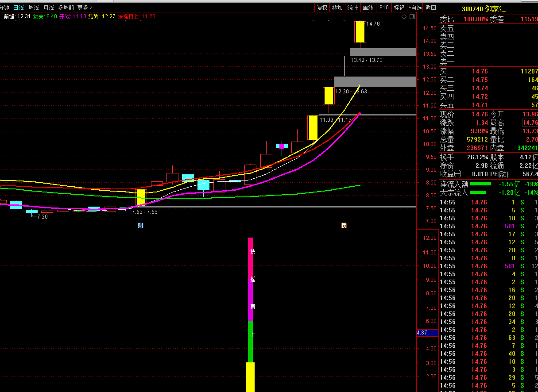Expand the 更多 periods menu
Viewport: 538px width, 392px height.
coord(85,8)
